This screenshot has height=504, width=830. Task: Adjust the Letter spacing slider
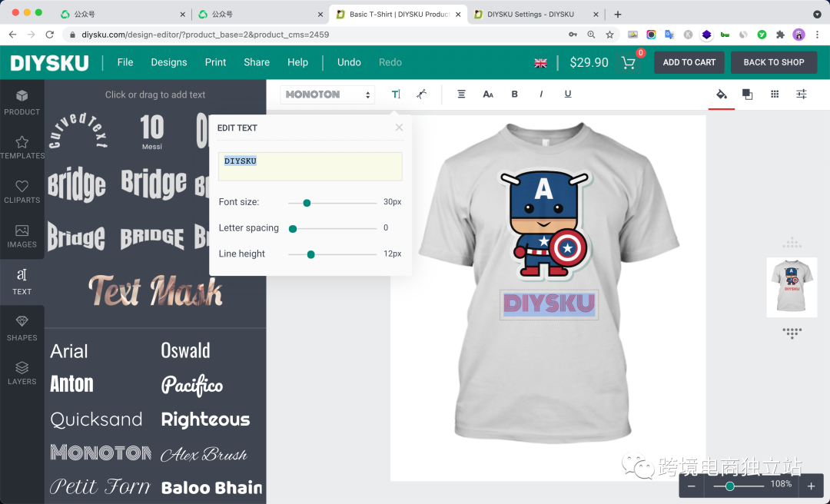[x=292, y=229]
